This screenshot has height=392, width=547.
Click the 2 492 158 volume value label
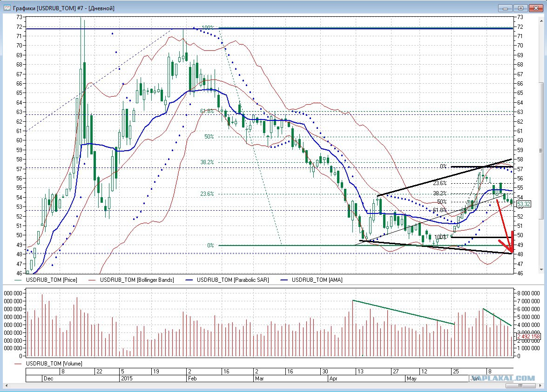coord(528,337)
